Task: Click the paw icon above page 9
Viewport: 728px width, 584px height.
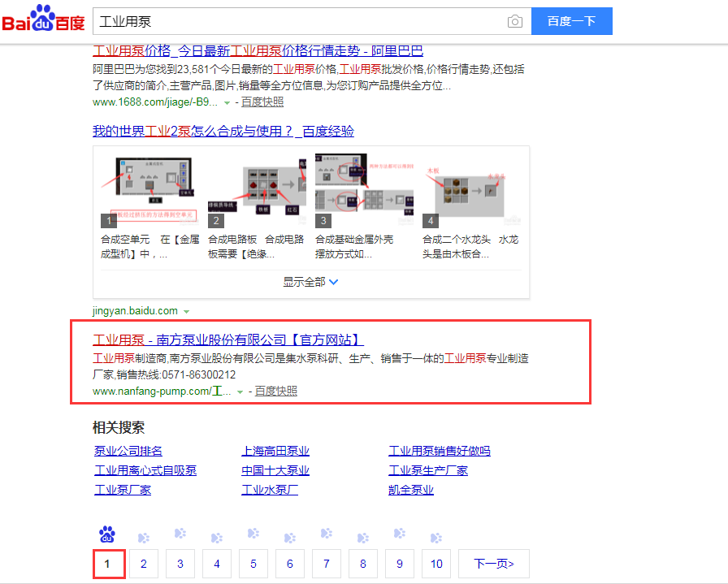Action: 399,533
